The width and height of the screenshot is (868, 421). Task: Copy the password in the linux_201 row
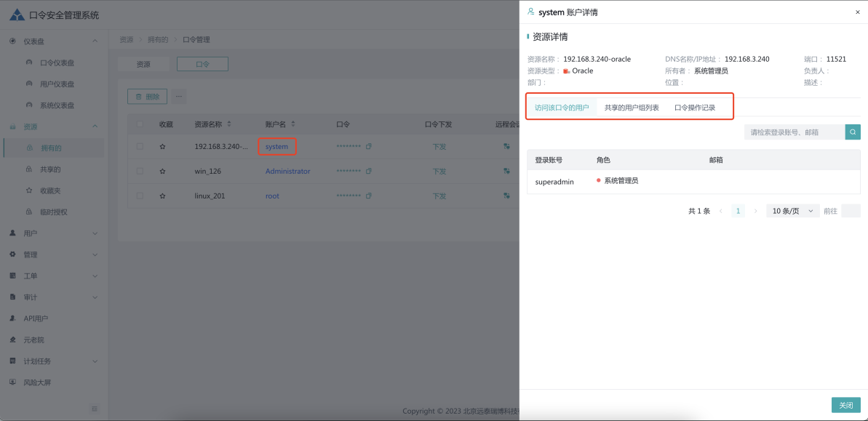click(x=369, y=196)
